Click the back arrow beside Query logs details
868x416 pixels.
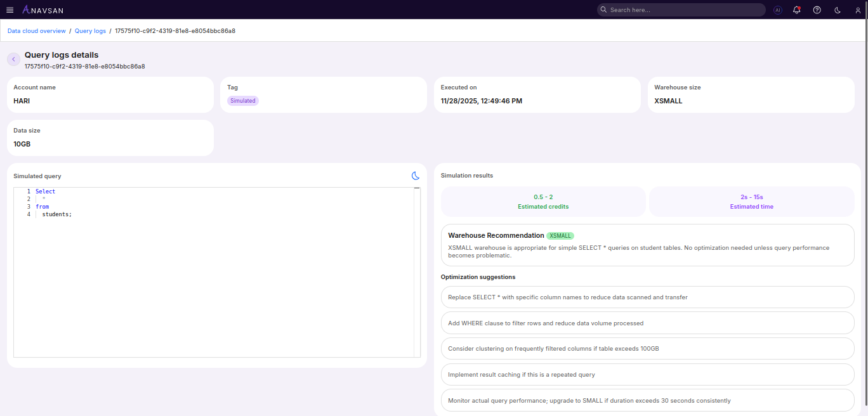(13, 59)
